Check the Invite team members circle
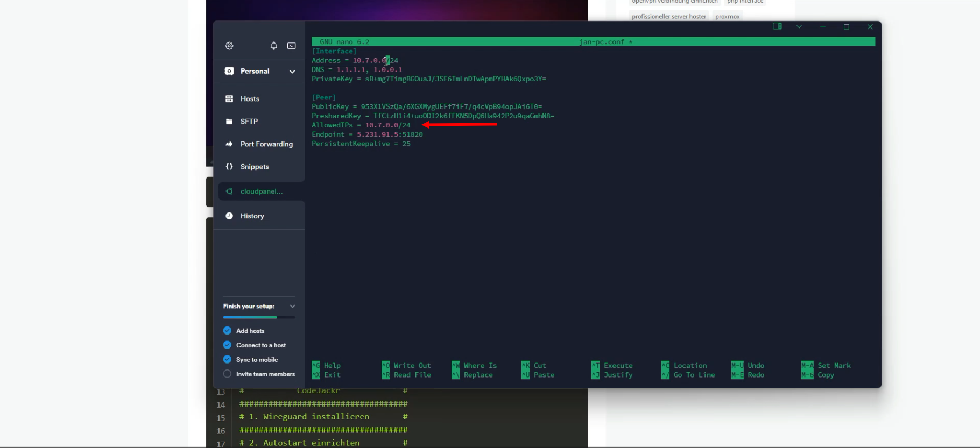Image resolution: width=980 pixels, height=448 pixels. click(x=227, y=374)
